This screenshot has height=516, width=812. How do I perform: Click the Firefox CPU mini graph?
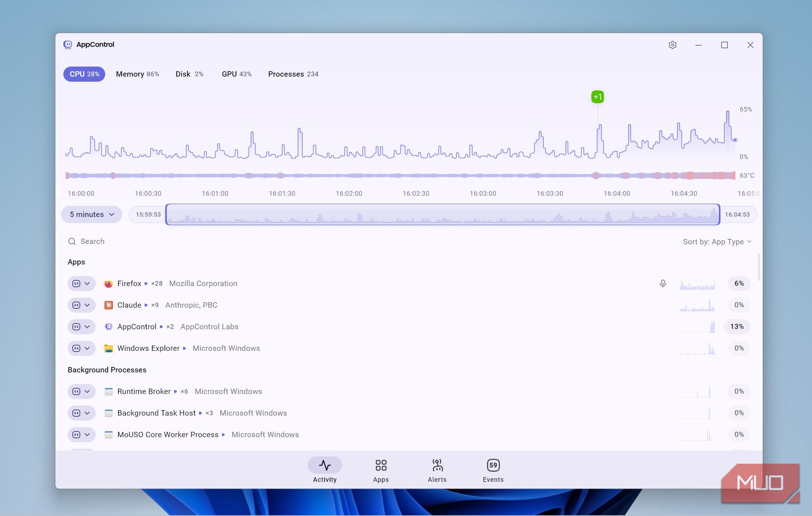point(697,284)
